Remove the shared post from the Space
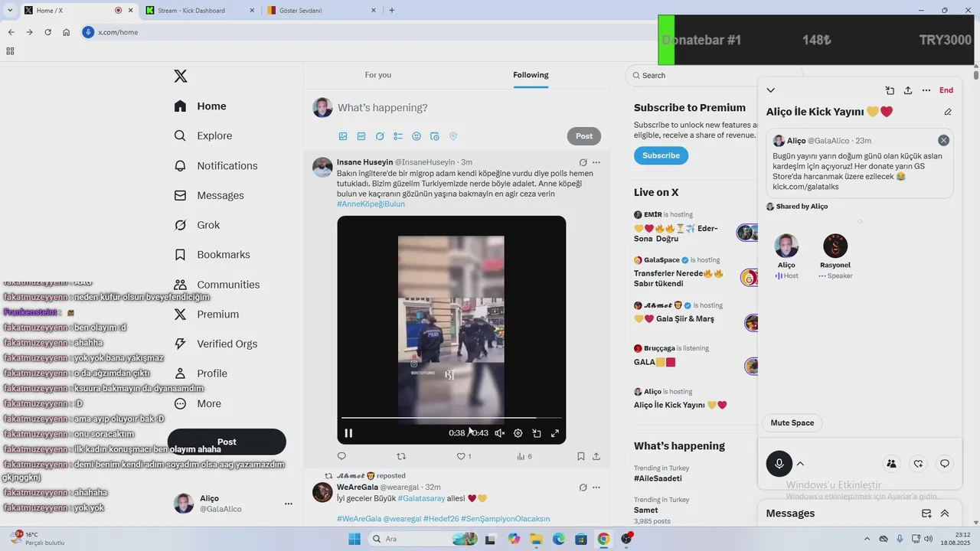980x551 pixels. (943, 141)
